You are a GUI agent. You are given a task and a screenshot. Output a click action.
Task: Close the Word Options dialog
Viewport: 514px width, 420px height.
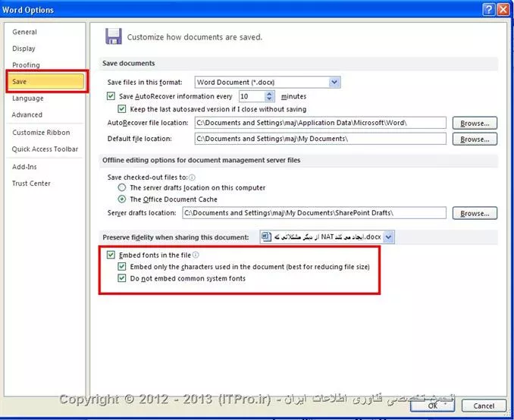tap(503, 10)
